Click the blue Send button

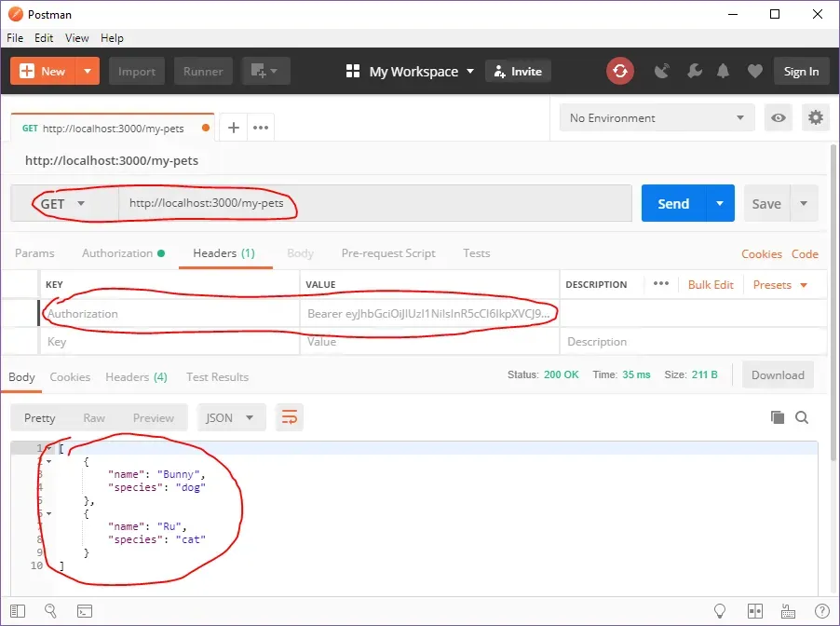[673, 204]
